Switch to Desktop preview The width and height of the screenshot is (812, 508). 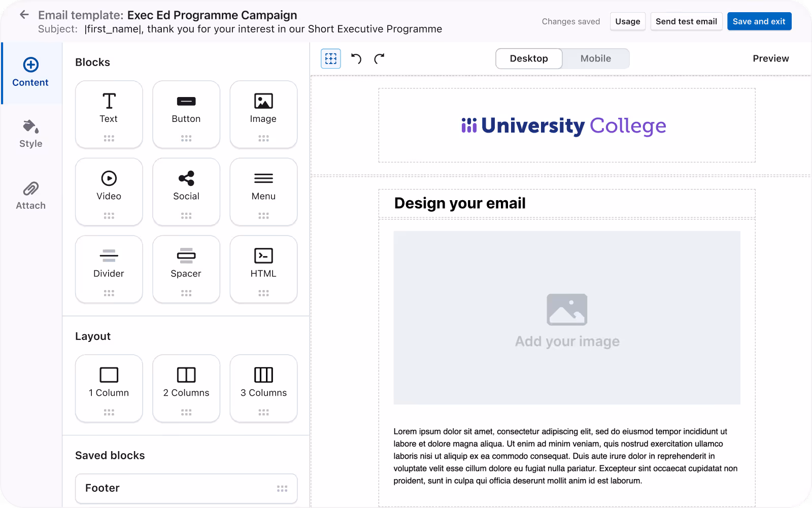coord(528,58)
